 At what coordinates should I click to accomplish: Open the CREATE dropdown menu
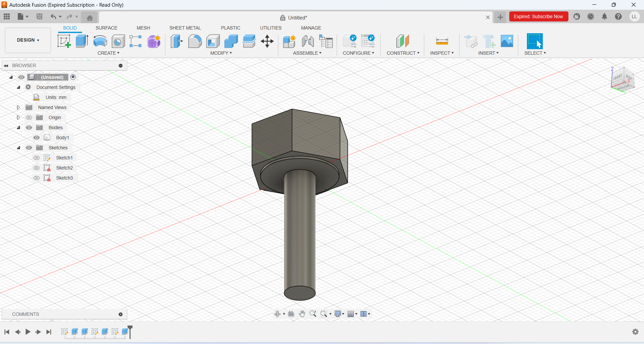click(108, 53)
